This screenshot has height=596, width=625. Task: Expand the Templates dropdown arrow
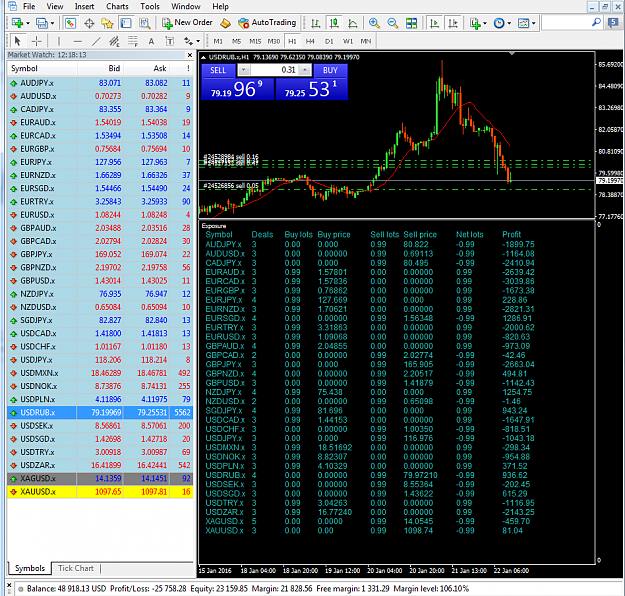coord(533,24)
